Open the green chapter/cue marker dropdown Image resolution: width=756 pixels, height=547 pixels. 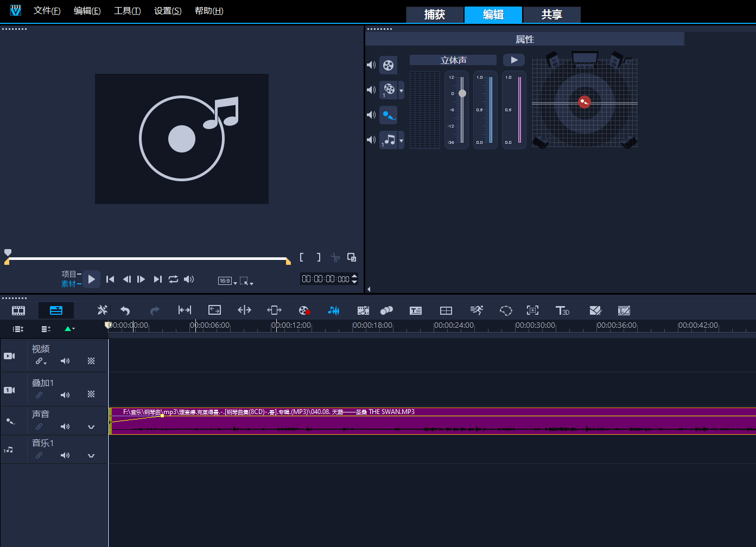click(69, 329)
